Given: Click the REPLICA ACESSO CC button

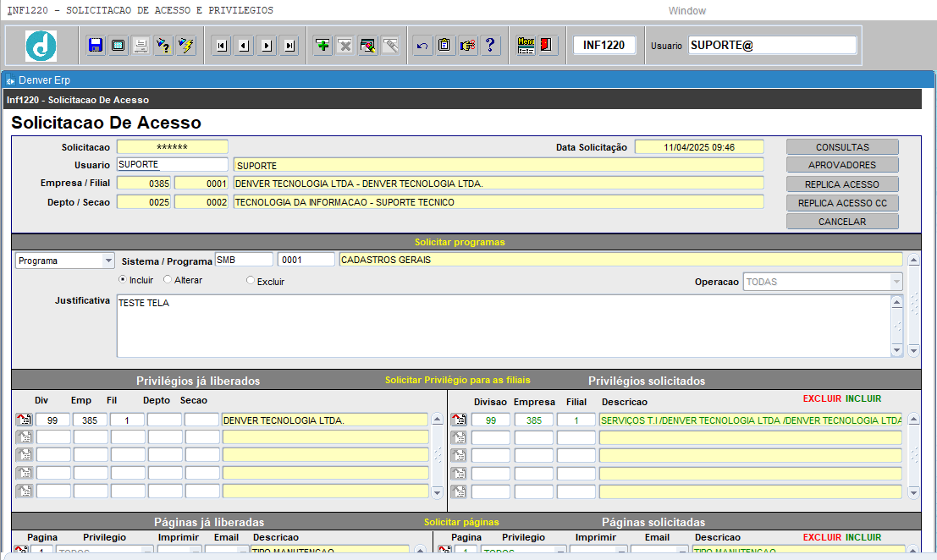Looking at the screenshot, I should pos(842,203).
